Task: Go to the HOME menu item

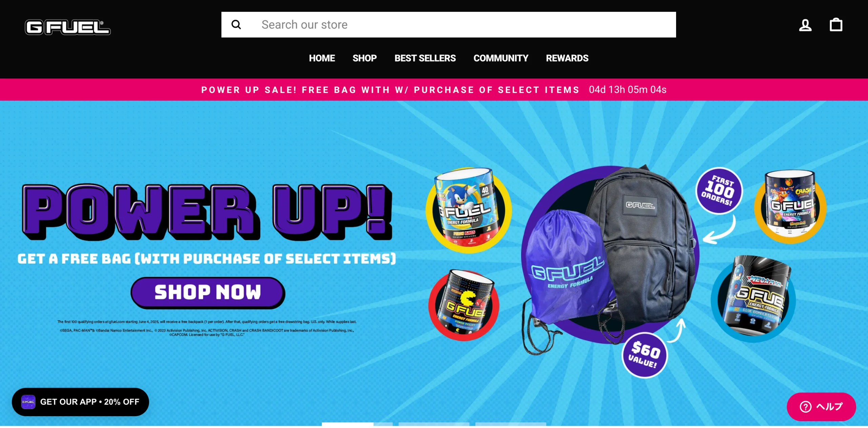Action: 322,58
